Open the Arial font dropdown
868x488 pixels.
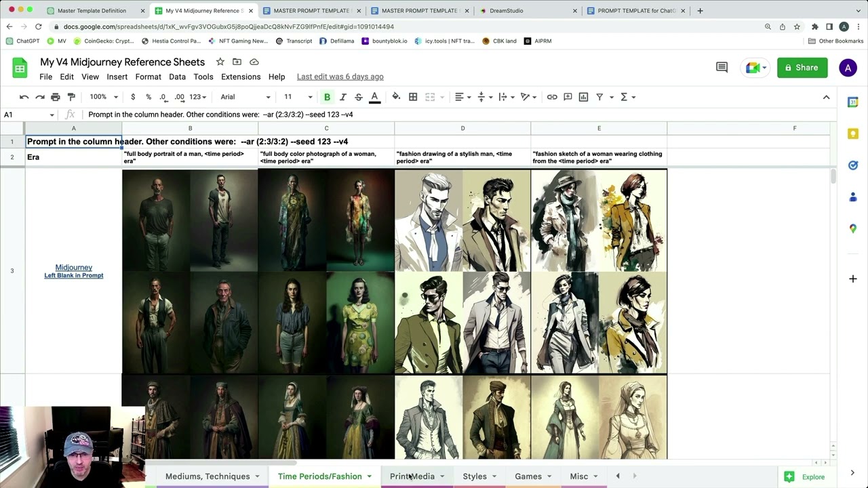245,97
